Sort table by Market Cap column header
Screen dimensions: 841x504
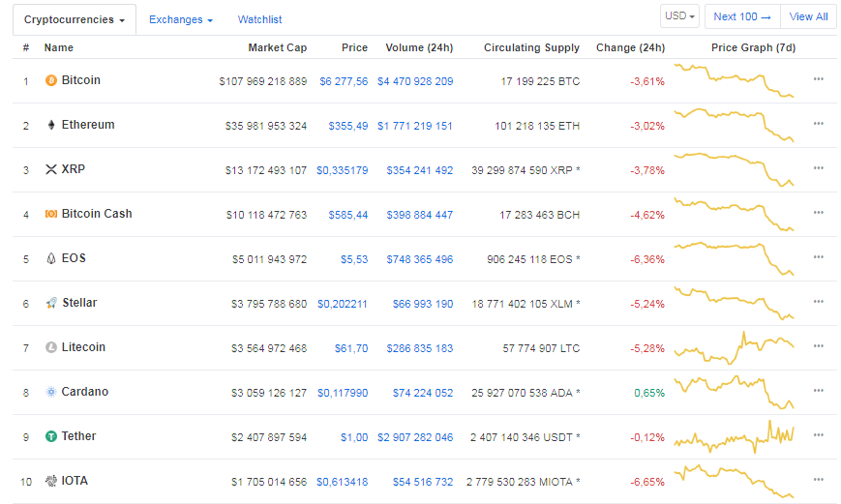tap(277, 47)
